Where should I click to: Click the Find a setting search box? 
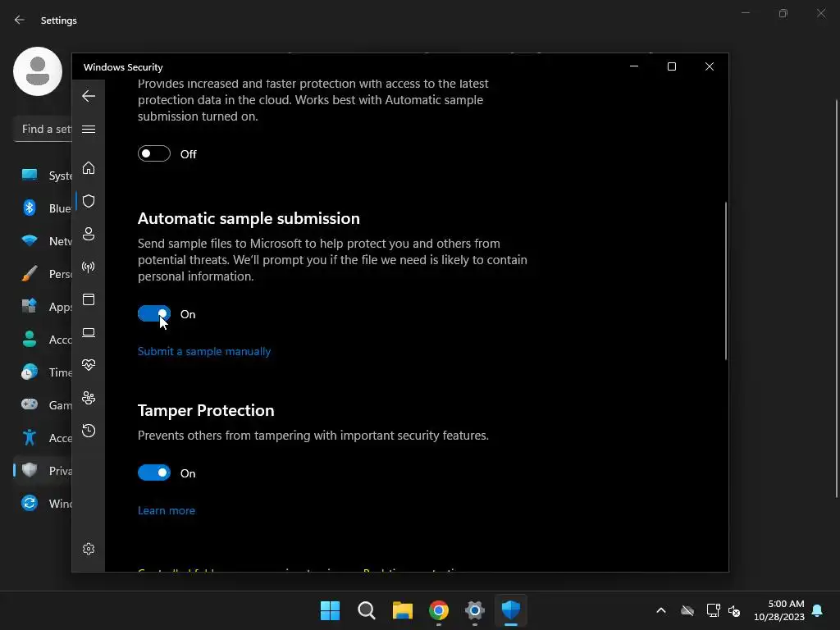[43, 129]
